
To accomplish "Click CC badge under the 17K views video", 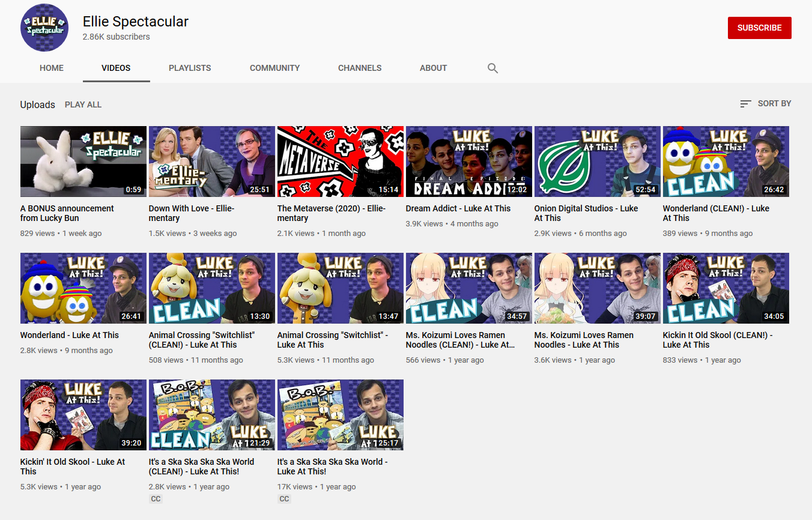I will click(285, 499).
